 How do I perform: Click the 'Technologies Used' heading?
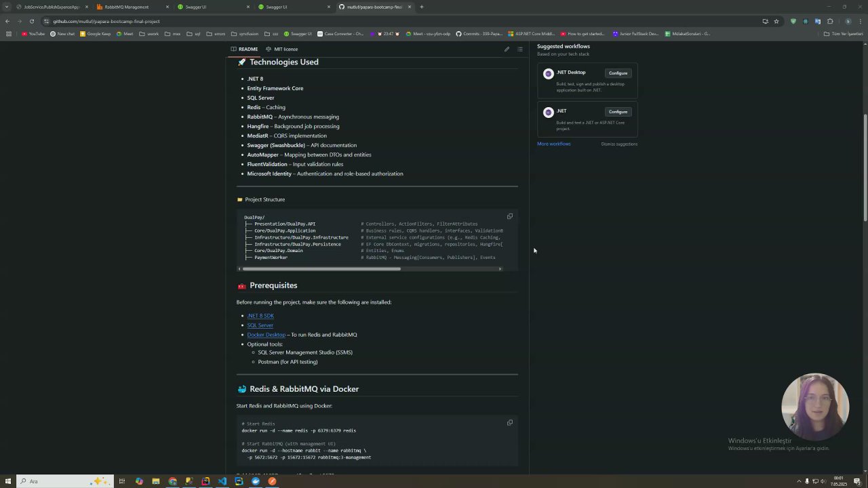[284, 62]
